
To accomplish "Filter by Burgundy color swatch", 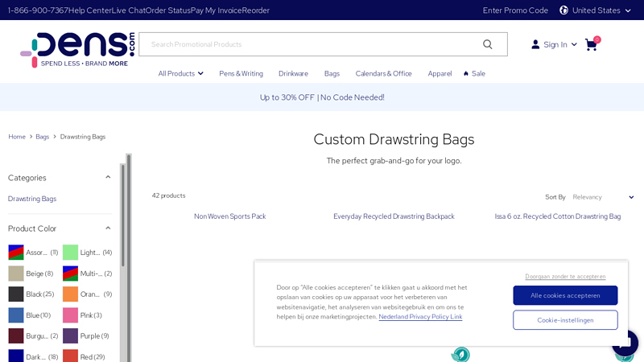I will [x=16, y=335].
